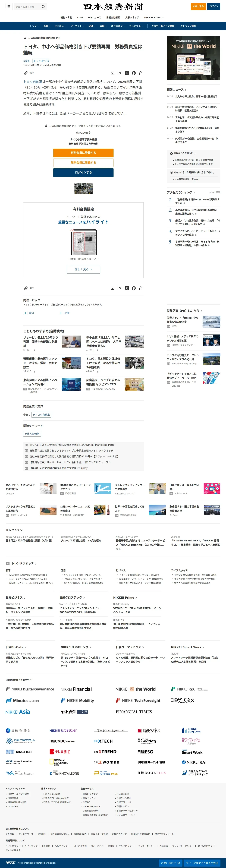Click the お問い合わせ footer button
226x868 pixels.
(170, 863)
